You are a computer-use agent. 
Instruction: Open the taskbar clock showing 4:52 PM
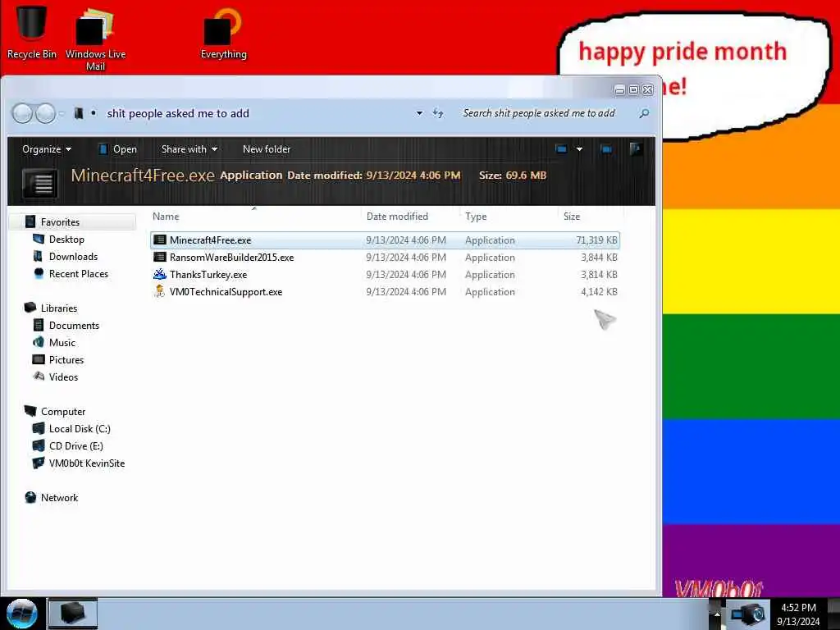pyautogui.click(x=798, y=614)
